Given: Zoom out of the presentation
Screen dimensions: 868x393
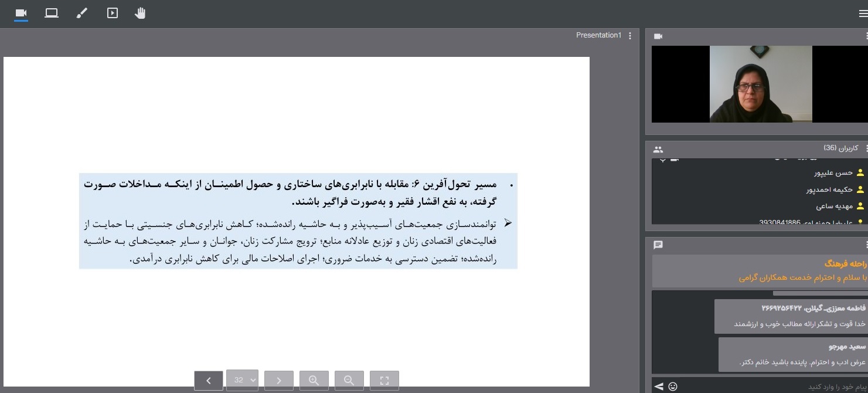Looking at the screenshot, I should tap(349, 380).
